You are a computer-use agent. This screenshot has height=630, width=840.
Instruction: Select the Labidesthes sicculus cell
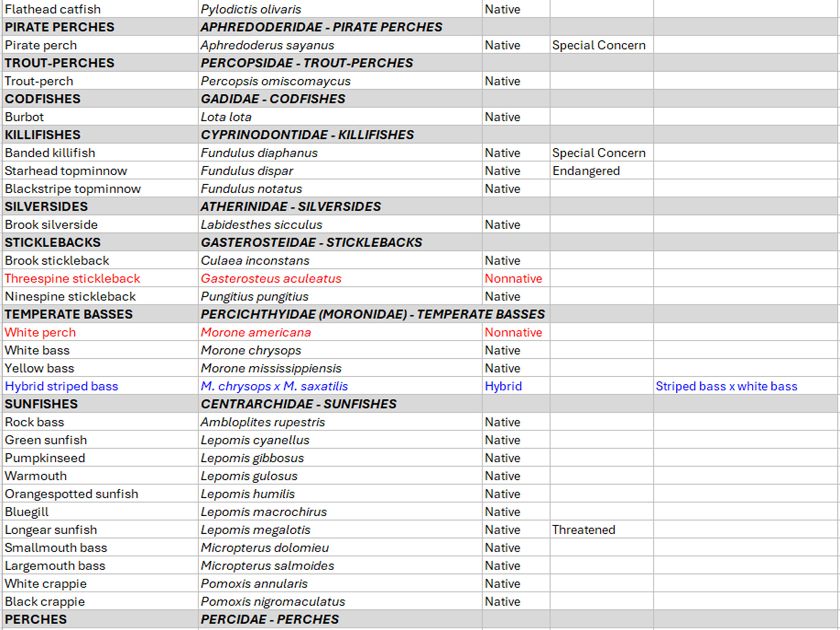[x=261, y=225]
